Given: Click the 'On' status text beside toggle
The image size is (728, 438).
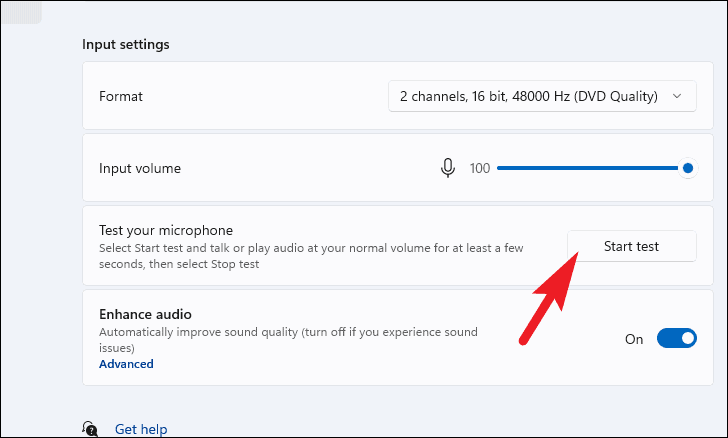Looking at the screenshot, I should pyautogui.click(x=634, y=339).
